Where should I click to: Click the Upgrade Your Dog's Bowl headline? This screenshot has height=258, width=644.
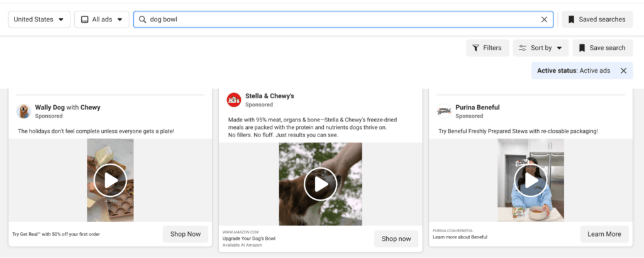tap(249, 238)
